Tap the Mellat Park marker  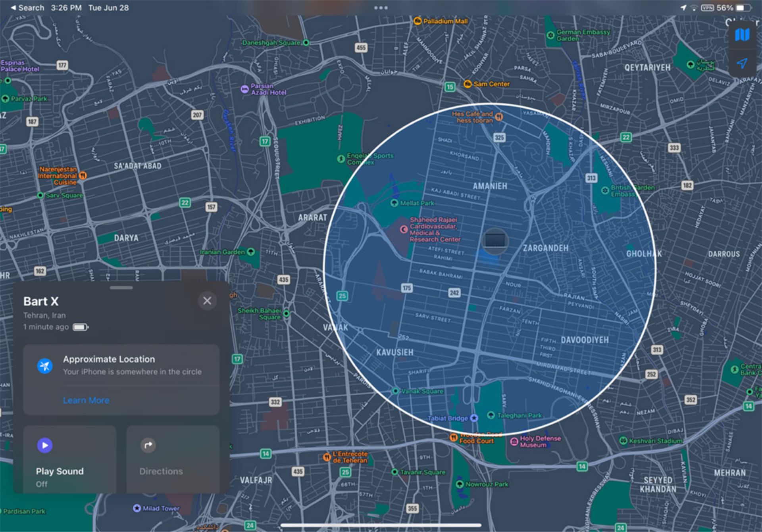point(394,203)
